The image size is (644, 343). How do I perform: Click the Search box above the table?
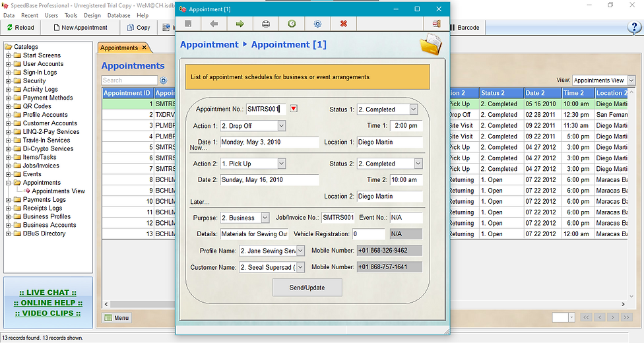pos(129,80)
